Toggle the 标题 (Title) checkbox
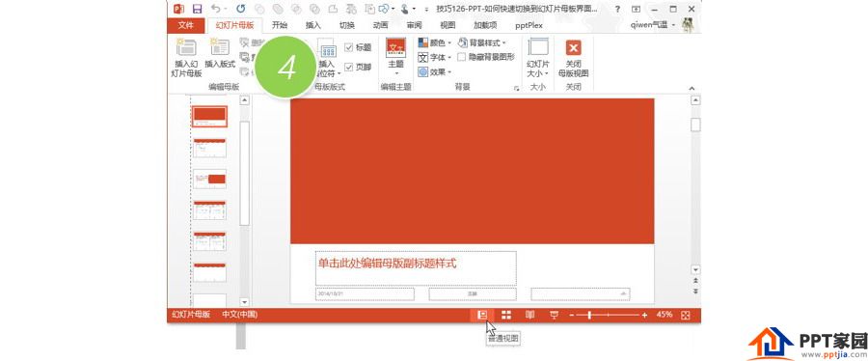 click(x=349, y=47)
